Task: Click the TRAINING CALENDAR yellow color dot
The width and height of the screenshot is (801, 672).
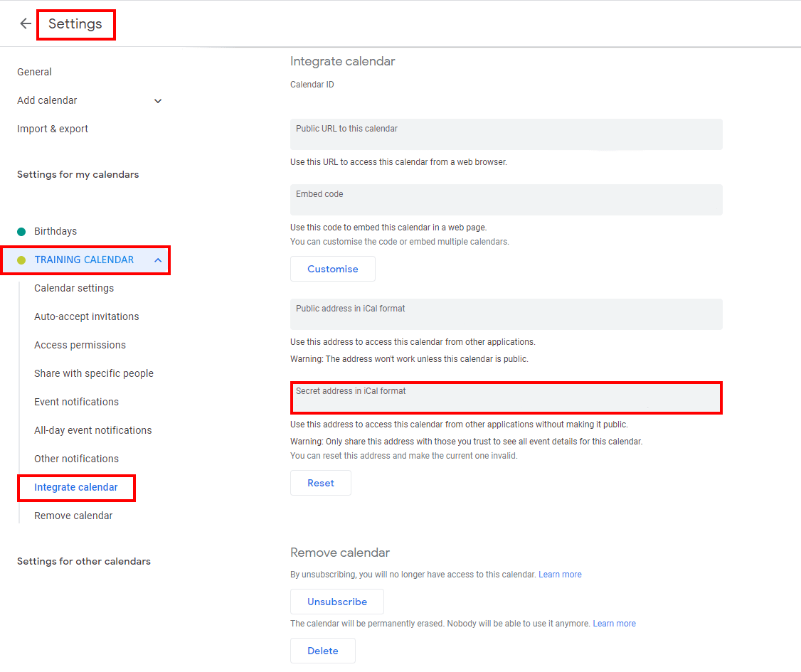Action: (21, 260)
